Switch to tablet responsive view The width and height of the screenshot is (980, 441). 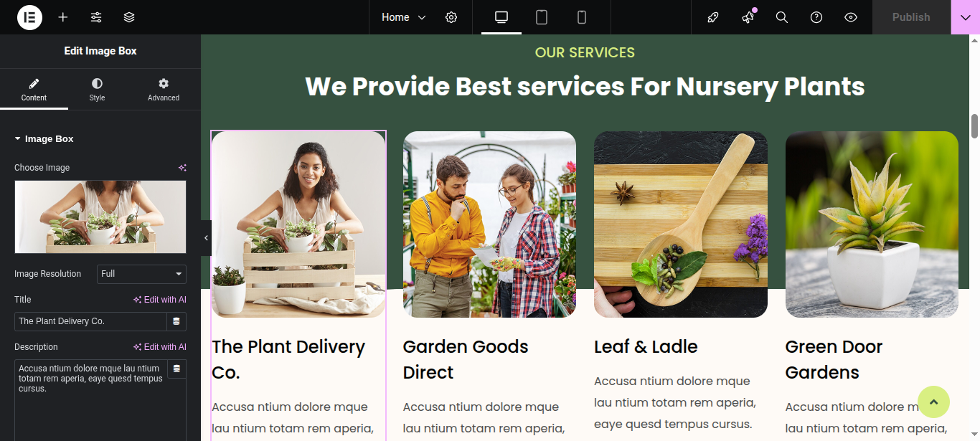[542, 17]
